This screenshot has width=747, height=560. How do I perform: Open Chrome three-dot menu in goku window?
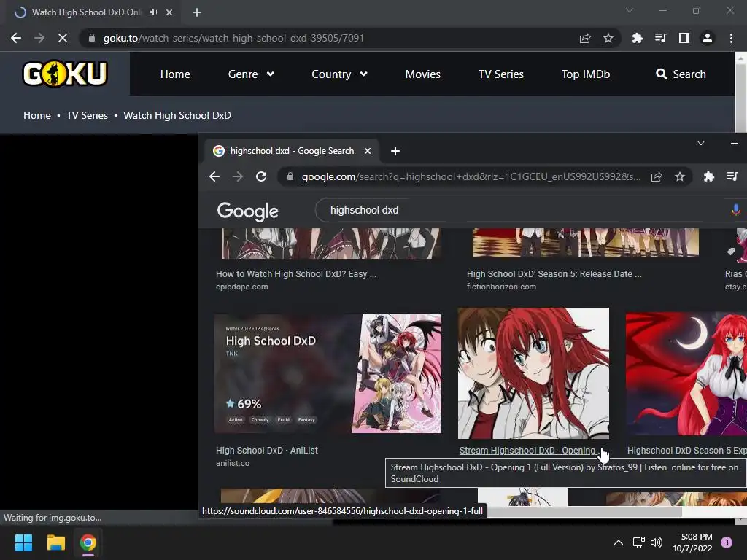tap(731, 38)
